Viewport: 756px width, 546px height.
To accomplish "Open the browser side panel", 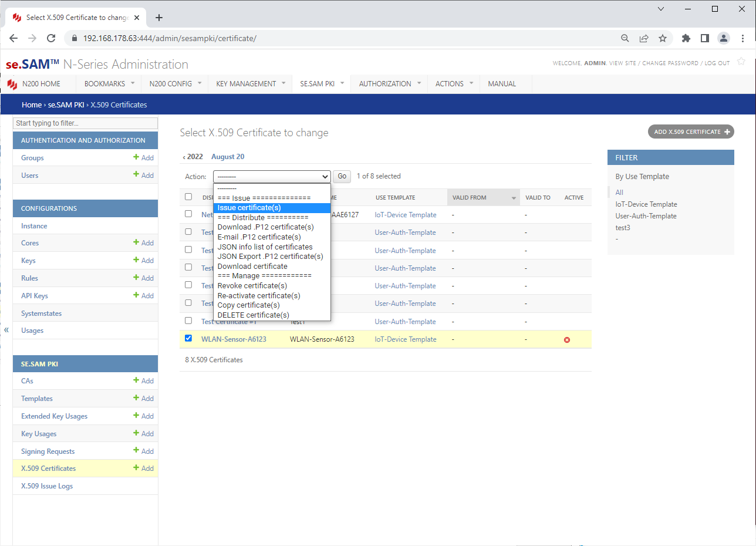I will [x=705, y=38].
